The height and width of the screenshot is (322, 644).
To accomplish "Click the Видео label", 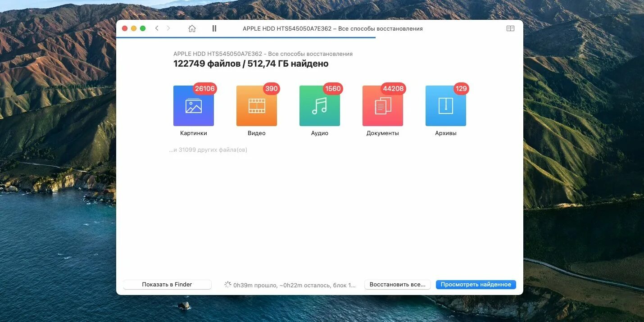I will pos(257,133).
